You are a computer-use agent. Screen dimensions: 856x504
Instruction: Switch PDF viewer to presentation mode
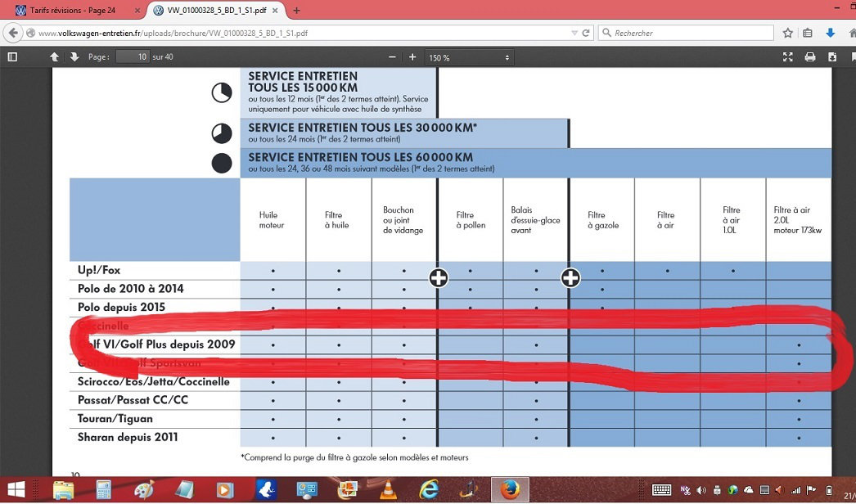(788, 56)
